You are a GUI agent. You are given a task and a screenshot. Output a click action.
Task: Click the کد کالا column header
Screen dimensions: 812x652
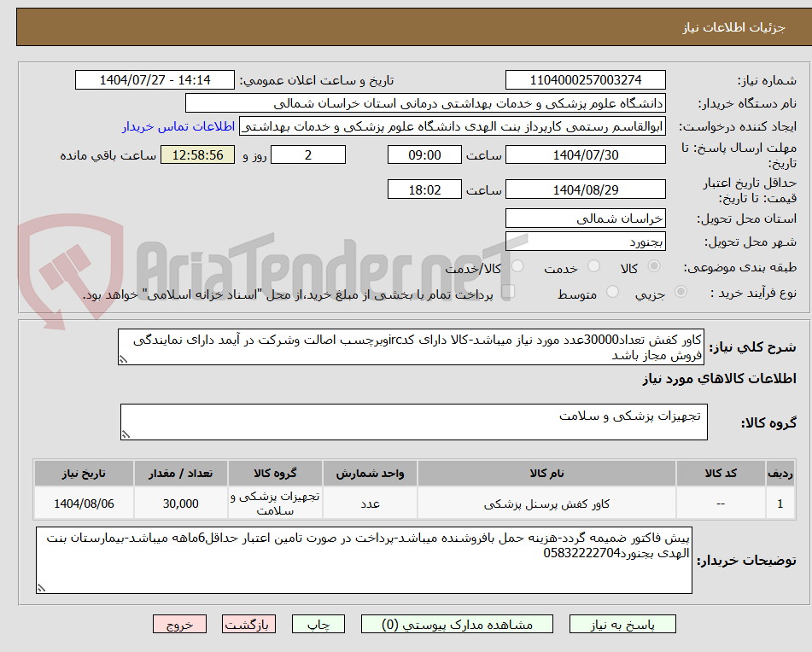(x=721, y=474)
